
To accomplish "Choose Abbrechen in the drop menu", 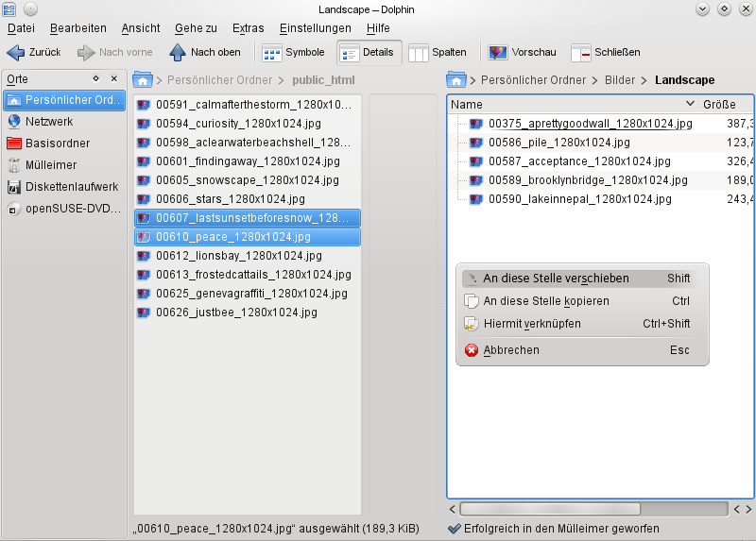I will click(x=511, y=350).
